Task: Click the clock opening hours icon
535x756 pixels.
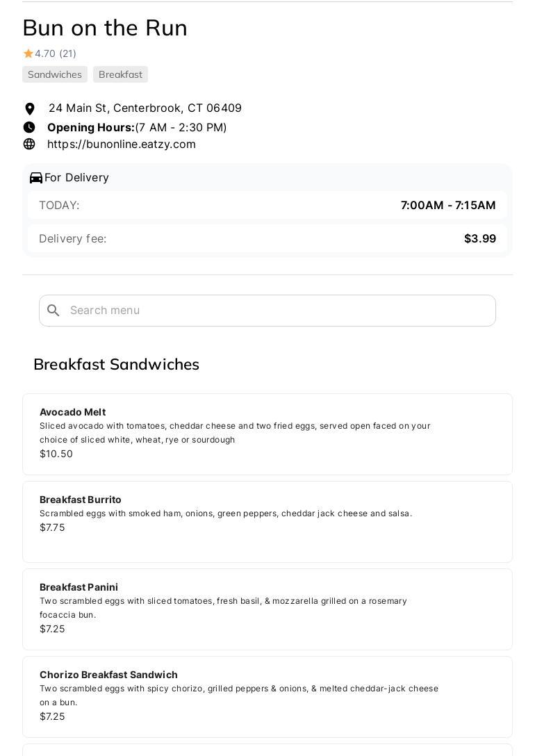Action: coord(29,127)
